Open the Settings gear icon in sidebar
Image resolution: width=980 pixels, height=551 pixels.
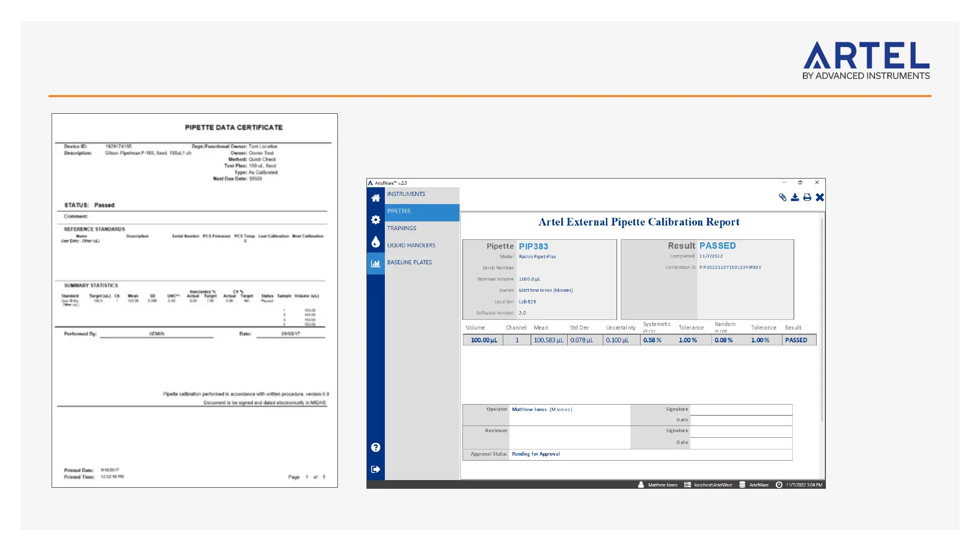(376, 220)
